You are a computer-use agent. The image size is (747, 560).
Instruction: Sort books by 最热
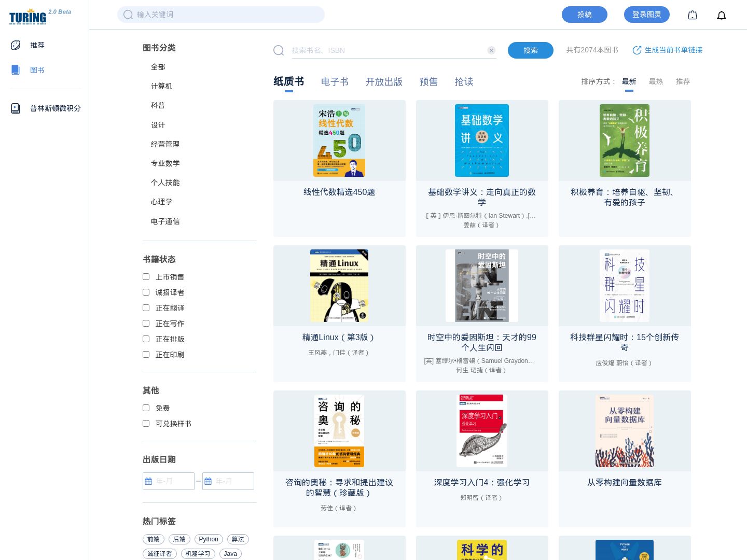tap(656, 81)
